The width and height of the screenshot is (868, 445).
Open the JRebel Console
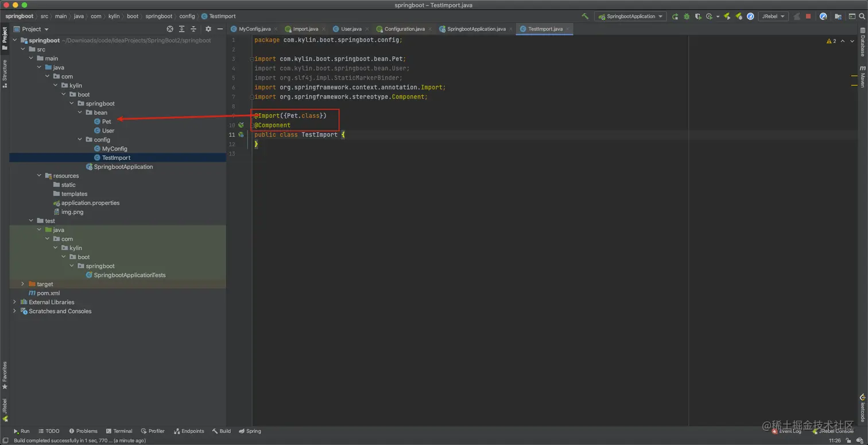(832, 431)
